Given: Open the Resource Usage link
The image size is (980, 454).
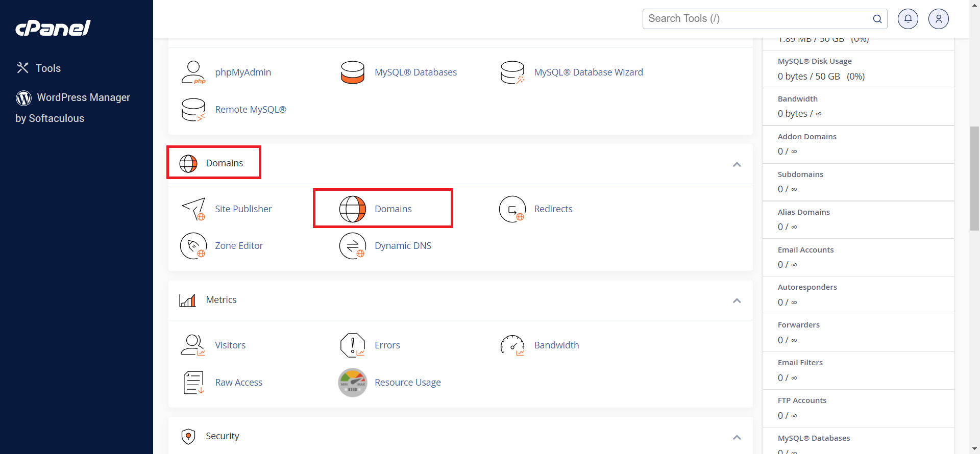Looking at the screenshot, I should [x=408, y=383].
